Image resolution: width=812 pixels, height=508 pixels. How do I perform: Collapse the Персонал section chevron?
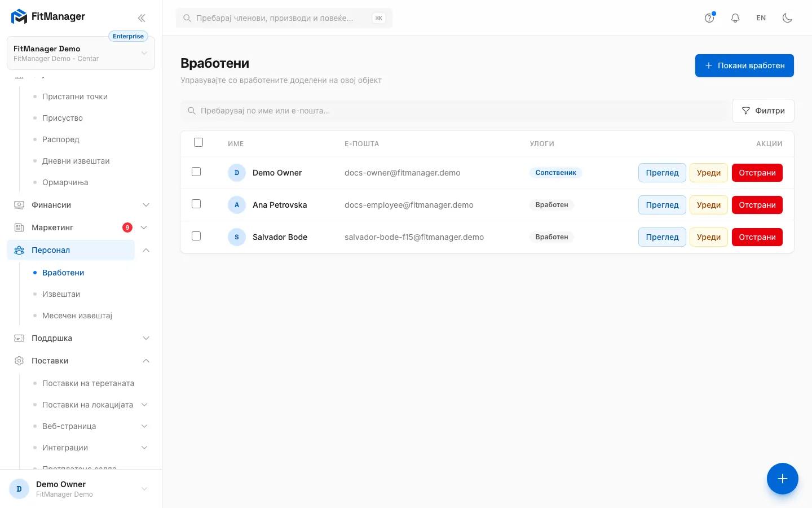146,250
